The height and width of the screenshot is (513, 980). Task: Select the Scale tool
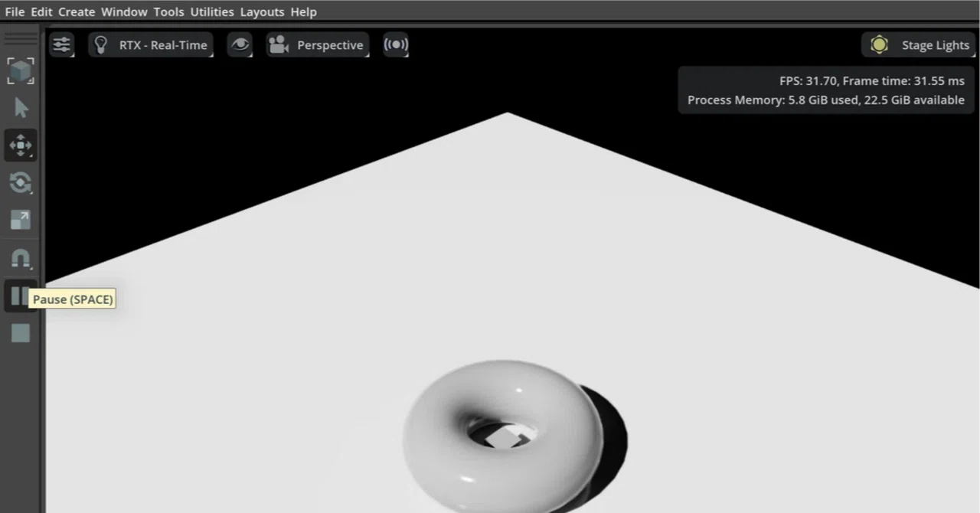pyautogui.click(x=21, y=221)
